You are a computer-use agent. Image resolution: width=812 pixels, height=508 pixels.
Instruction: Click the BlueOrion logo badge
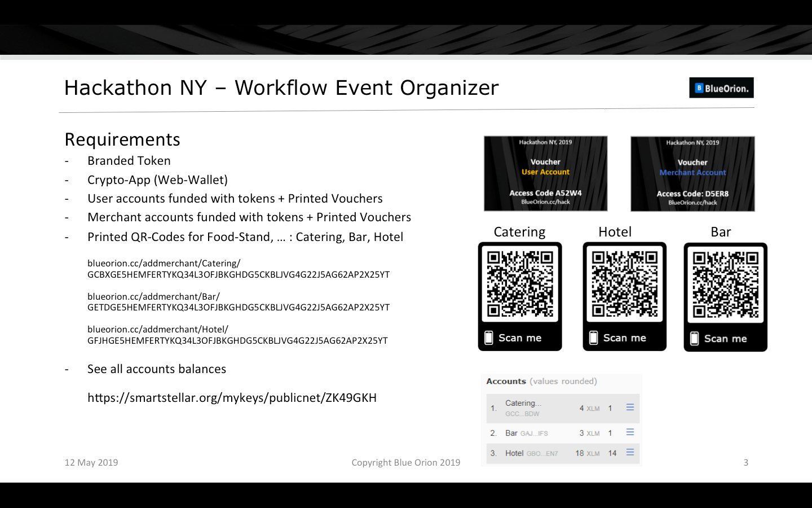[x=721, y=87]
